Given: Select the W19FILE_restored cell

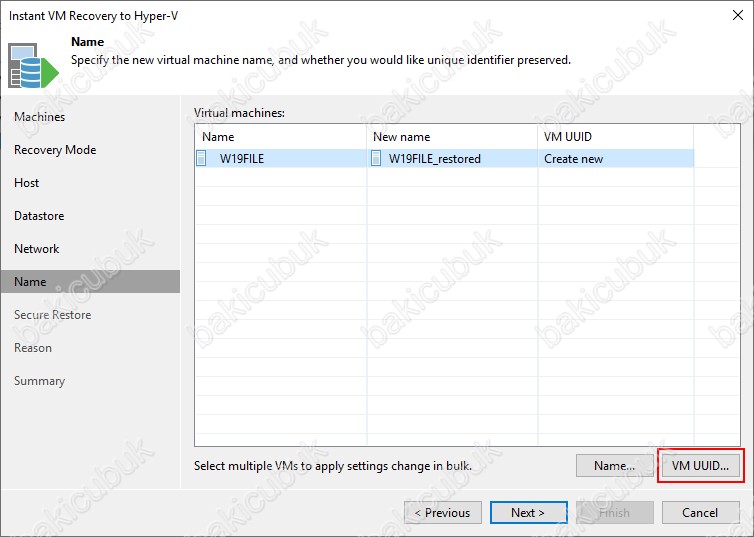Looking at the screenshot, I should pyautogui.click(x=452, y=158).
